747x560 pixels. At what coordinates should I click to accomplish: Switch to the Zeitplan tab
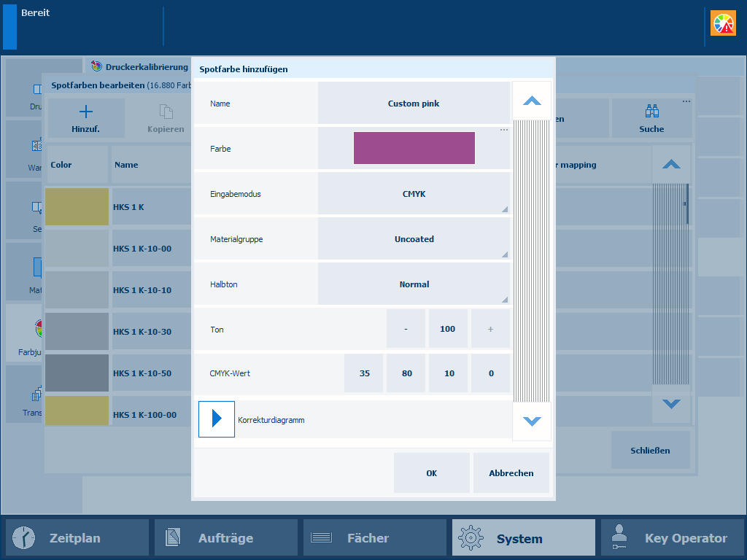pos(77,538)
